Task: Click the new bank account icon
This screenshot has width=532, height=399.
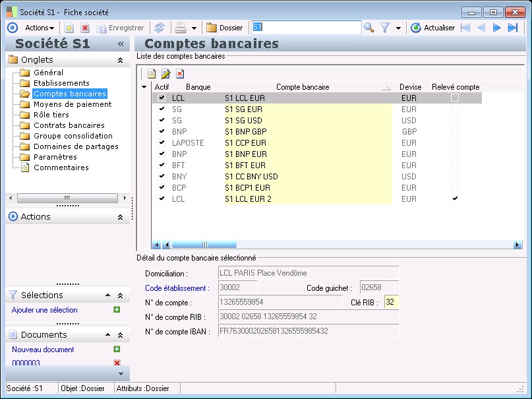Action: click(152, 73)
